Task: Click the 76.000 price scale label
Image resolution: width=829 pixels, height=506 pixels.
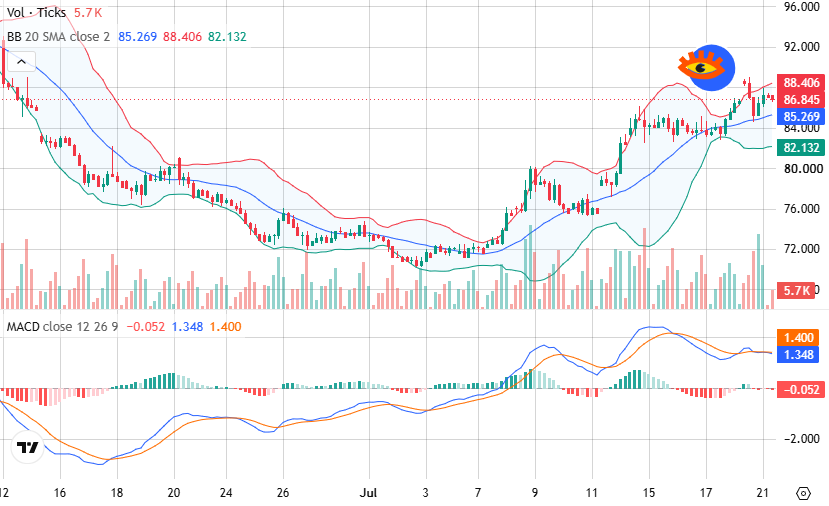Action: click(802, 209)
